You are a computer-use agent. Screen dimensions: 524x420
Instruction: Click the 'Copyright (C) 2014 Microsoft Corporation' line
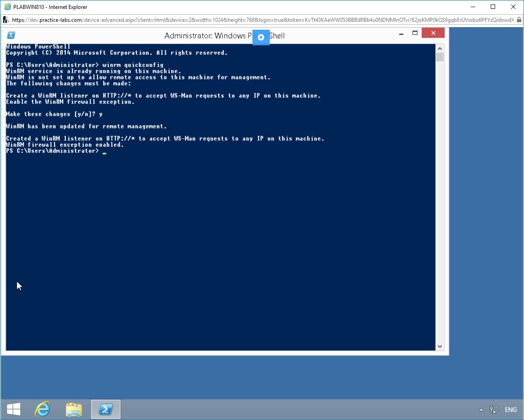coord(117,53)
